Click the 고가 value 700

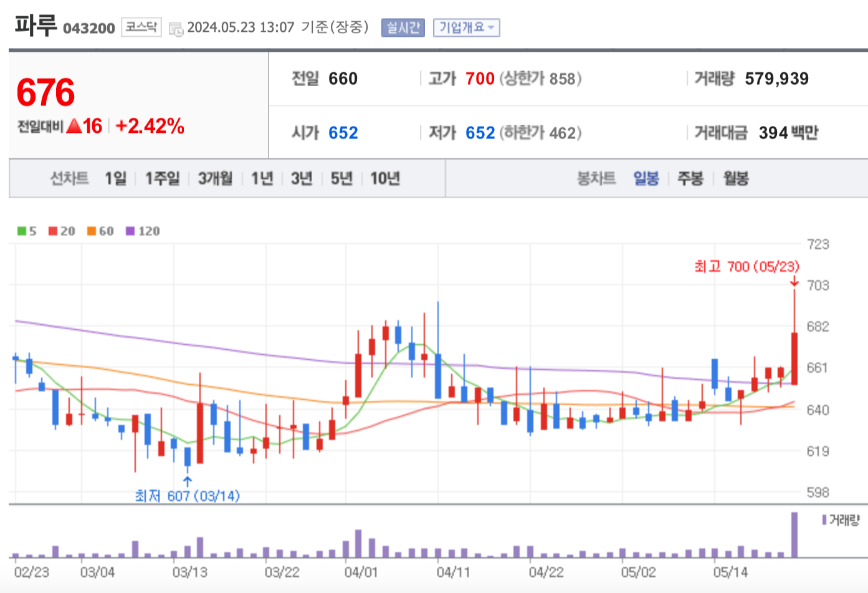[x=480, y=79]
